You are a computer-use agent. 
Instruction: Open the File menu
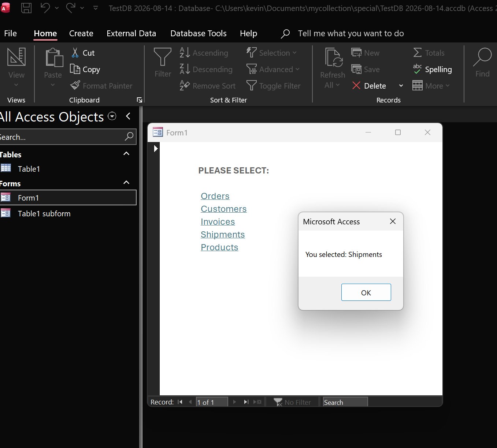10,33
